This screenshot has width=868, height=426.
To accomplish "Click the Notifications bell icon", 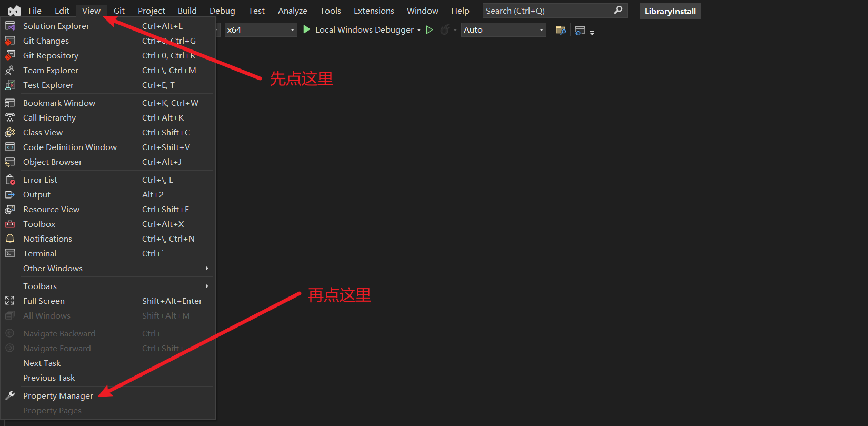I will 10,239.
